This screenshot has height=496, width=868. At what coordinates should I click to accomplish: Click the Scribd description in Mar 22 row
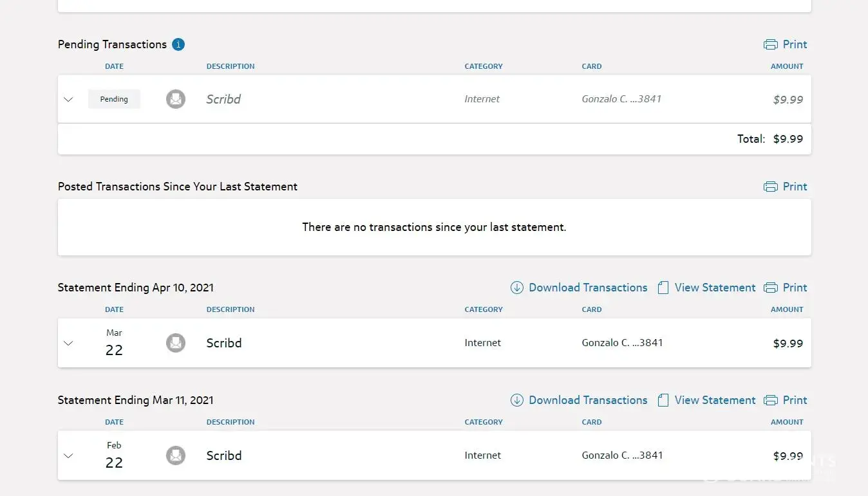[224, 343]
